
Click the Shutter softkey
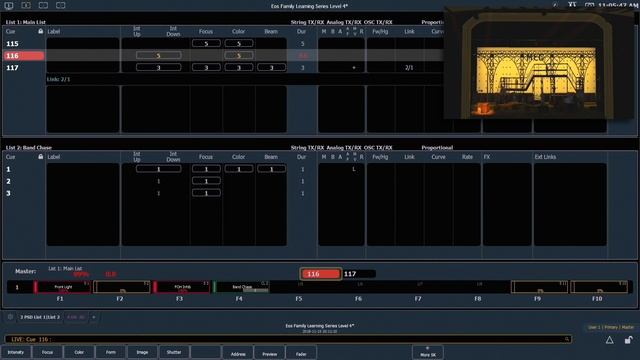pyautogui.click(x=174, y=353)
